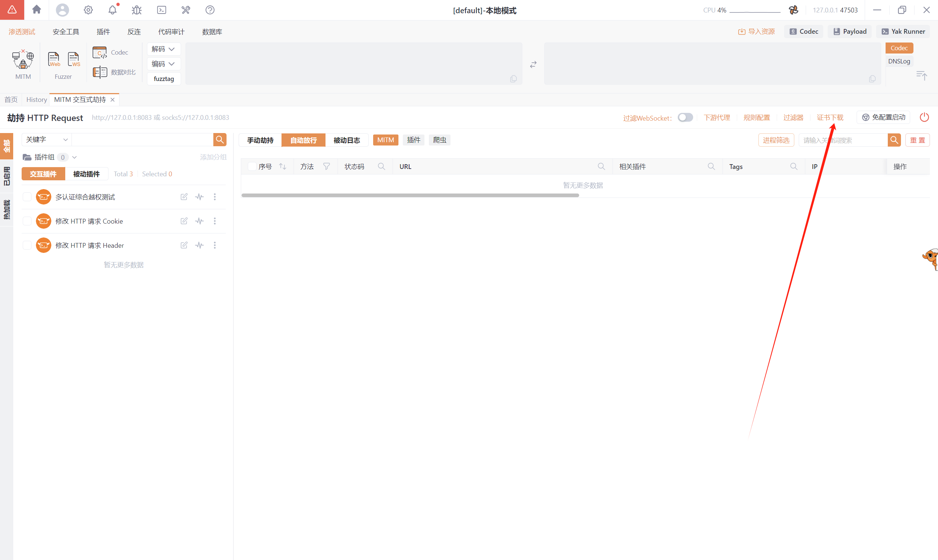Click the 免配置启动 button
This screenshot has height=560, width=938.
883,117
